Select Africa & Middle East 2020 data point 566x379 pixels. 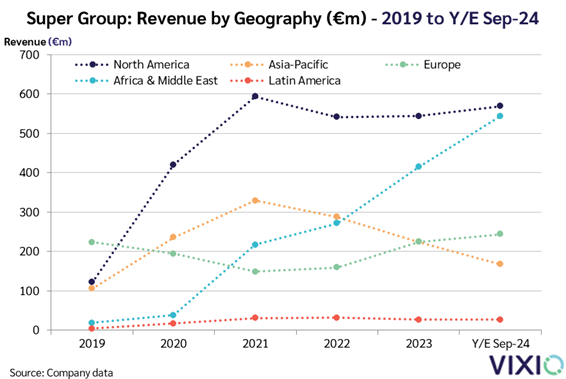click(x=173, y=315)
